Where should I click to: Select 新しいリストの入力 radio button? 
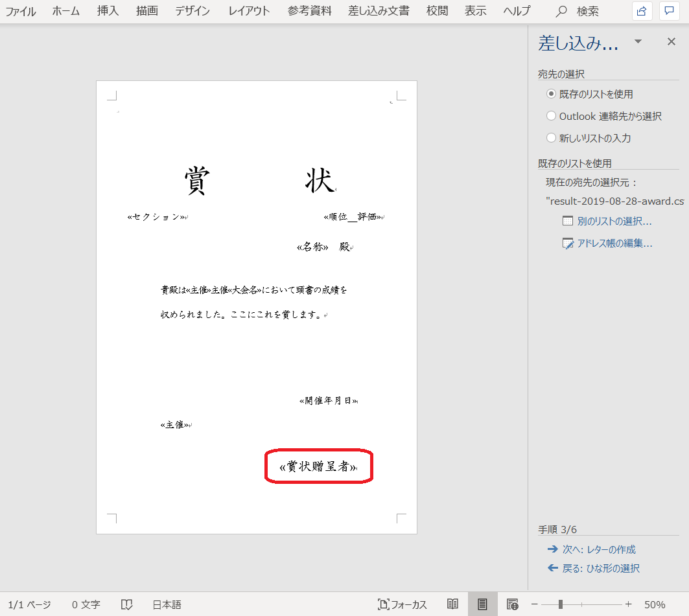click(552, 138)
